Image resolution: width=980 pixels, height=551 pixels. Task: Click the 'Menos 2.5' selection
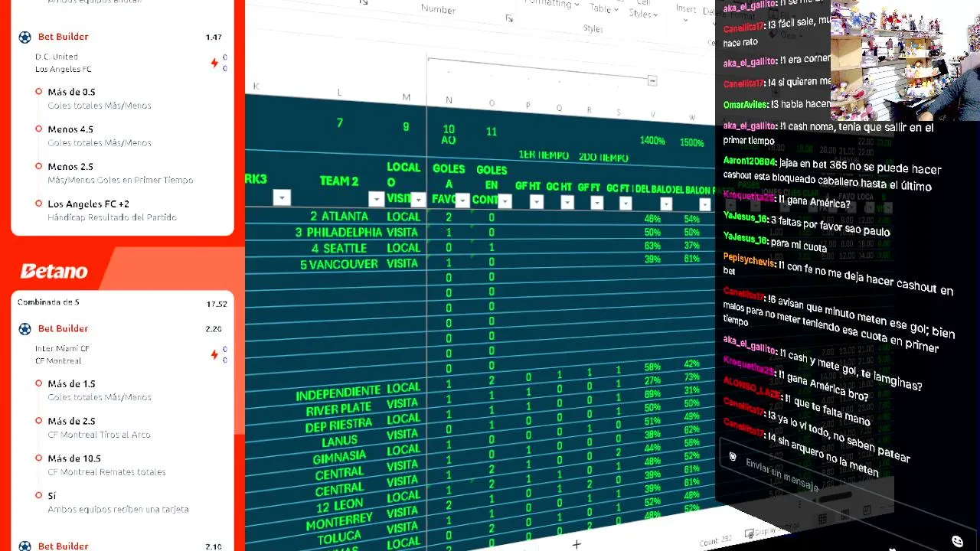coord(70,167)
